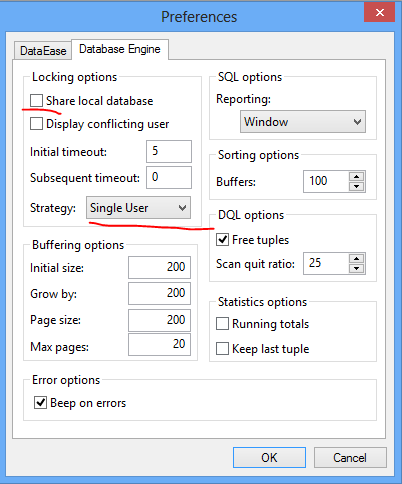Image resolution: width=402 pixels, height=484 pixels.
Task: Enable Share local database checkbox
Action: tap(36, 100)
